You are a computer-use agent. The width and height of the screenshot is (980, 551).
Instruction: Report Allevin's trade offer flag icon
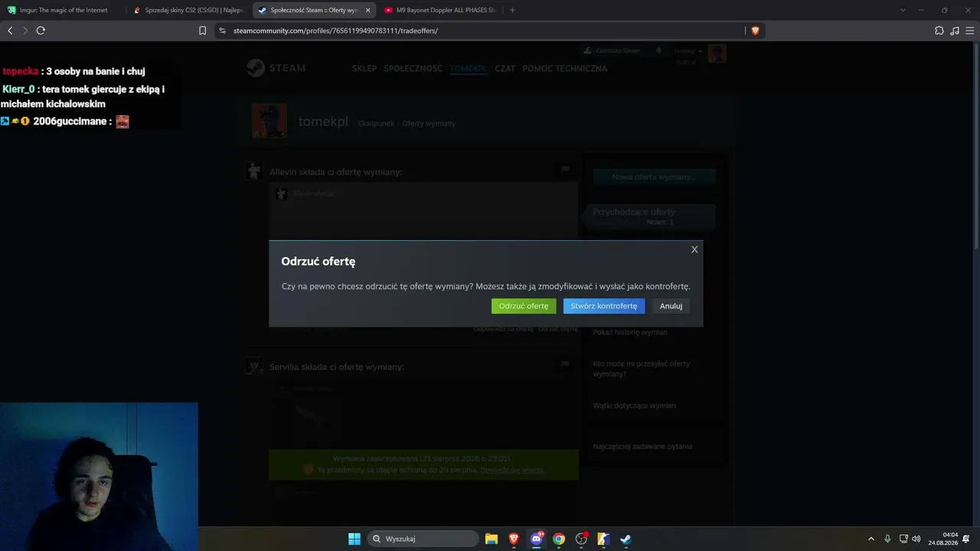pos(565,170)
